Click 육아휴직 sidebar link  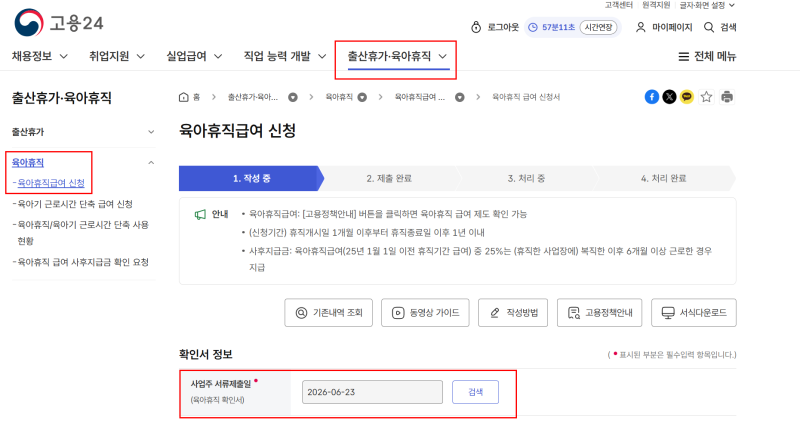point(28,163)
